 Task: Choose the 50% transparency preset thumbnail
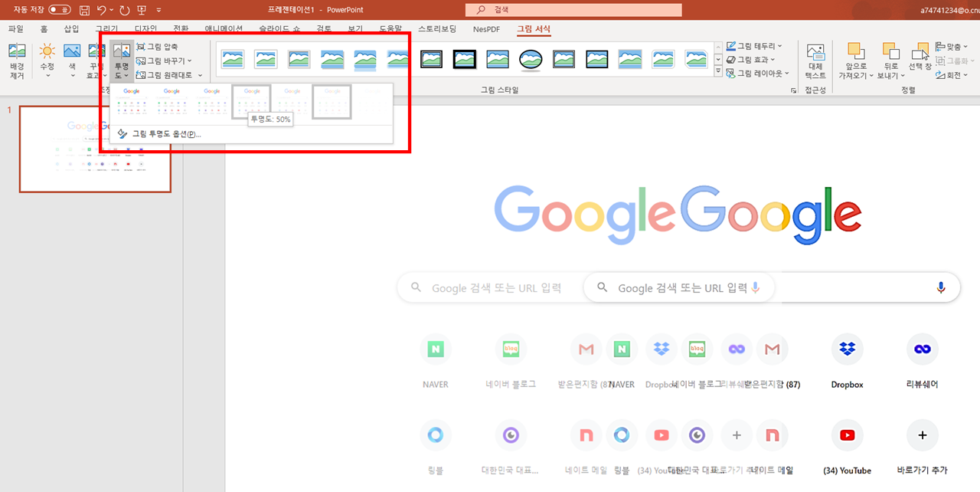tap(252, 102)
